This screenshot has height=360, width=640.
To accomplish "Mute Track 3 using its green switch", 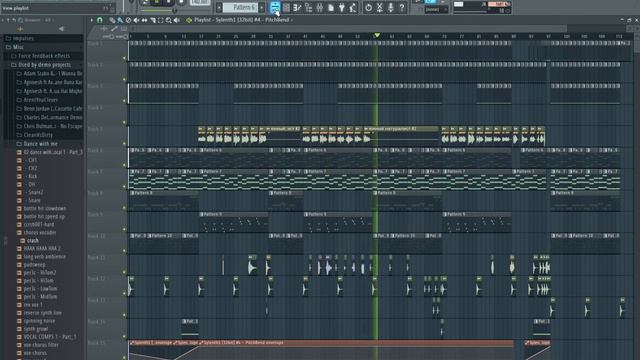I will [124, 101].
